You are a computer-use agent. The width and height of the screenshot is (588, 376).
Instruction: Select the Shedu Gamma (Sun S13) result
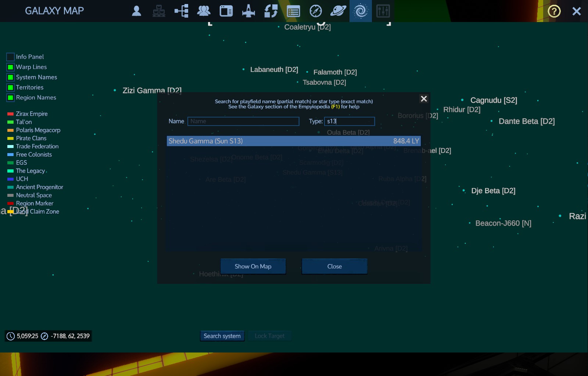pyautogui.click(x=294, y=141)
